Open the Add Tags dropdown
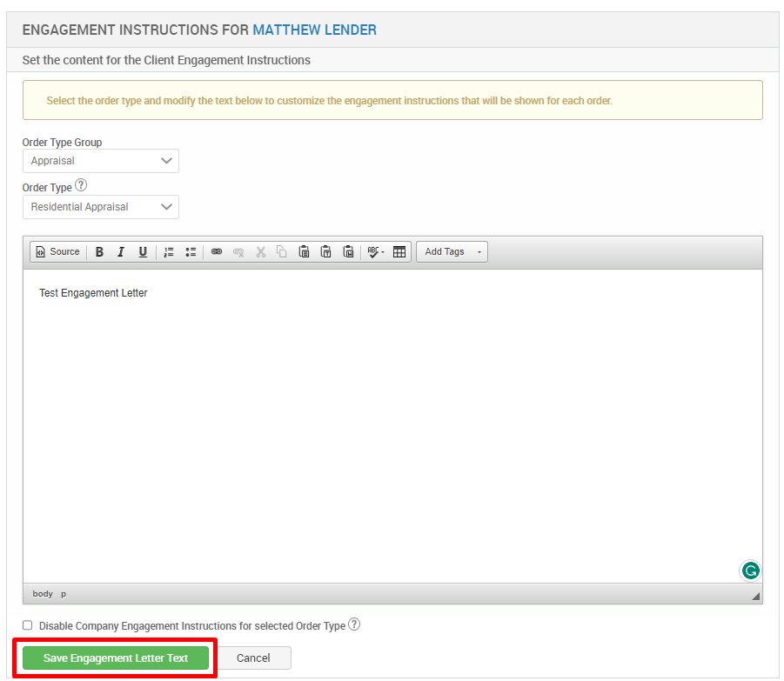Image resolution: width=784 pixels, height=681 pixels. click(452, 252)
